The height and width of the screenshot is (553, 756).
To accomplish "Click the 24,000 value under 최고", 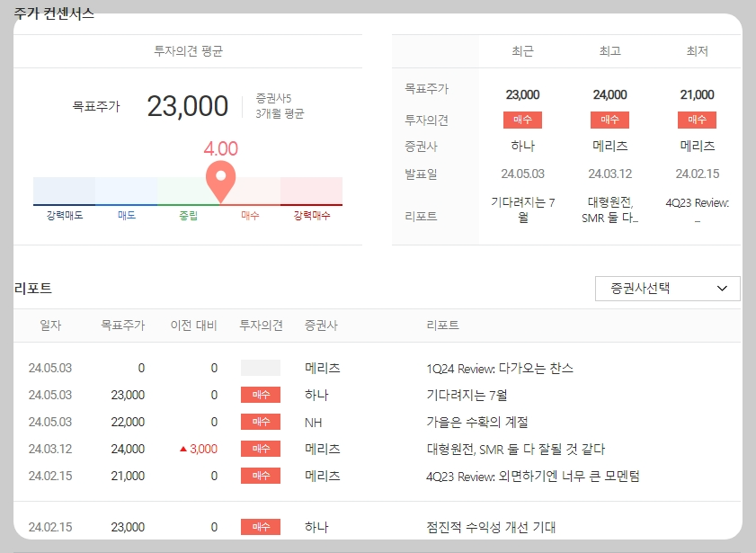I will [609, 94].
